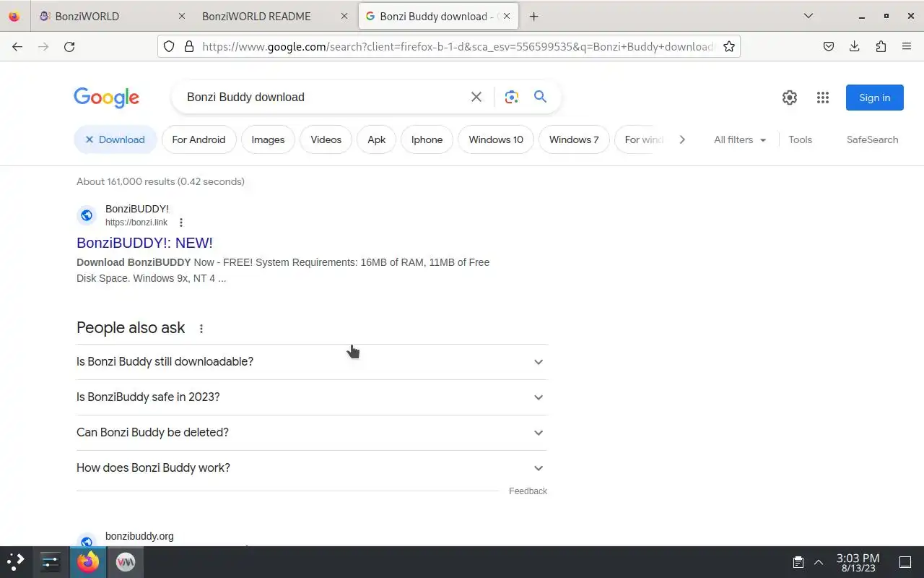924x578 pixels.
Task: Select the Images filter chip
Action: (x=268, y=139)
